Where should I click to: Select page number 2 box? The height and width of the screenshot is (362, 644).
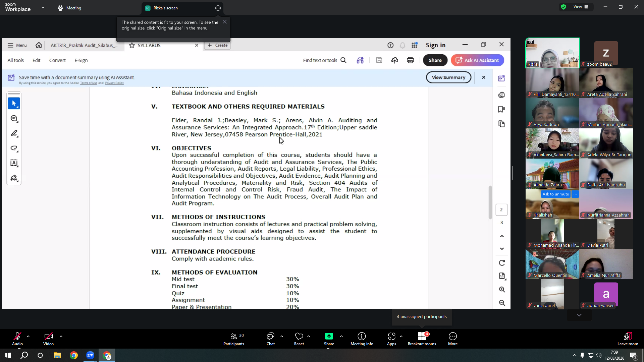501,210
